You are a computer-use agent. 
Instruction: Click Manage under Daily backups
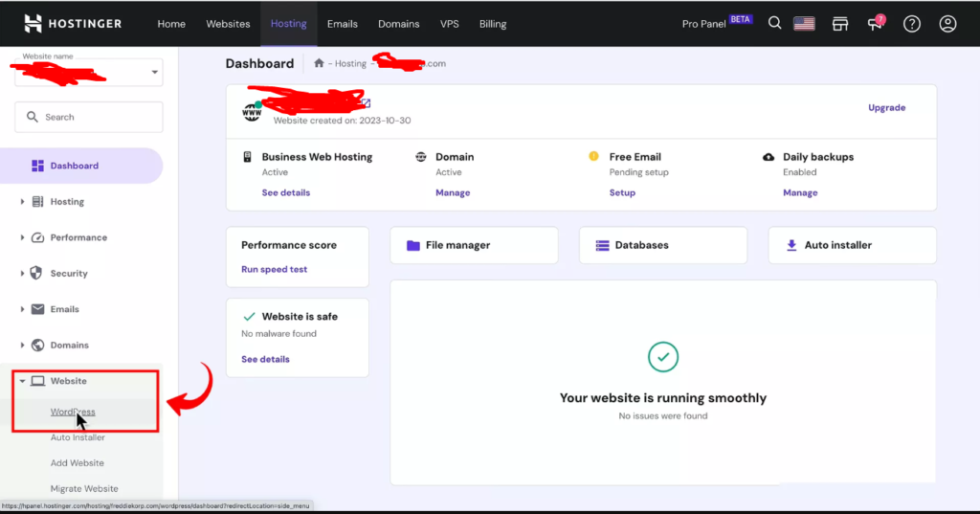pyautogui.click(x=800, y=192)
